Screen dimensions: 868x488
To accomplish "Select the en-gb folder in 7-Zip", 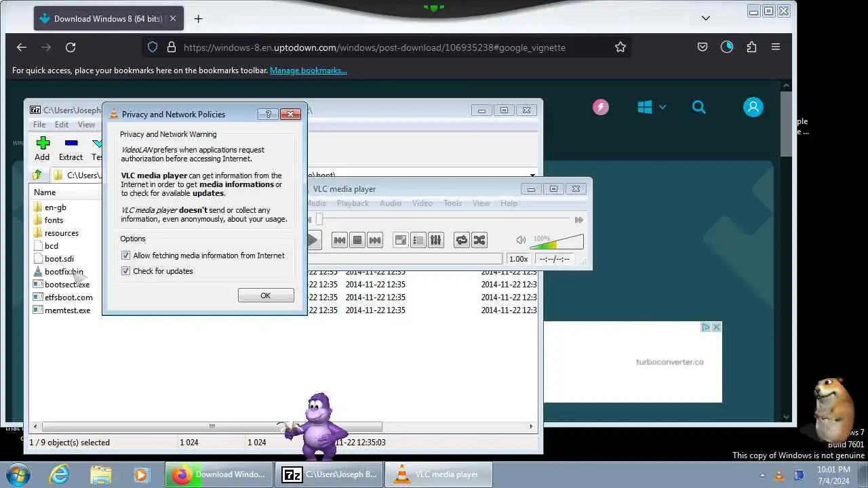I will pos(55,207).
